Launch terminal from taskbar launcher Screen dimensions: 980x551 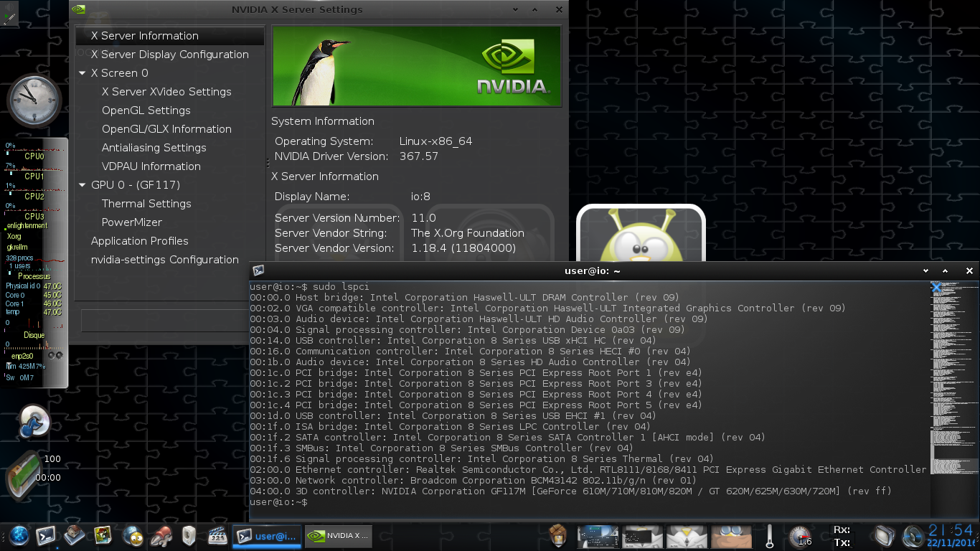pos(47,535)
